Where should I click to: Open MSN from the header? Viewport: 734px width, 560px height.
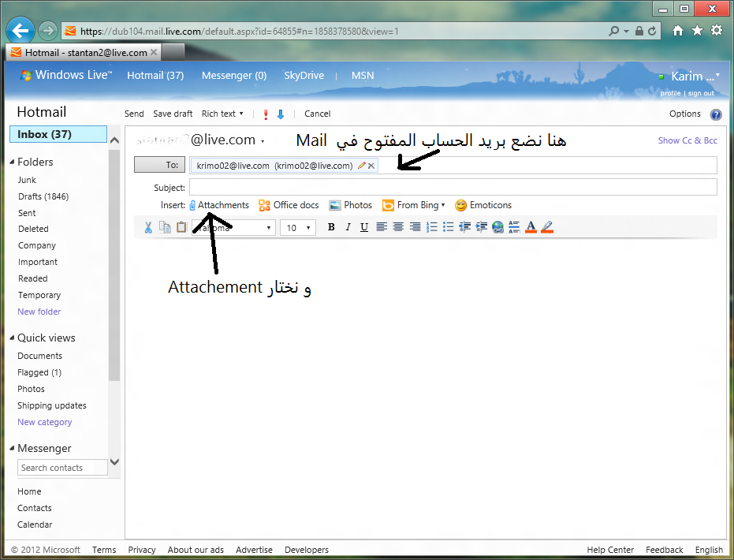coord(363,76)
